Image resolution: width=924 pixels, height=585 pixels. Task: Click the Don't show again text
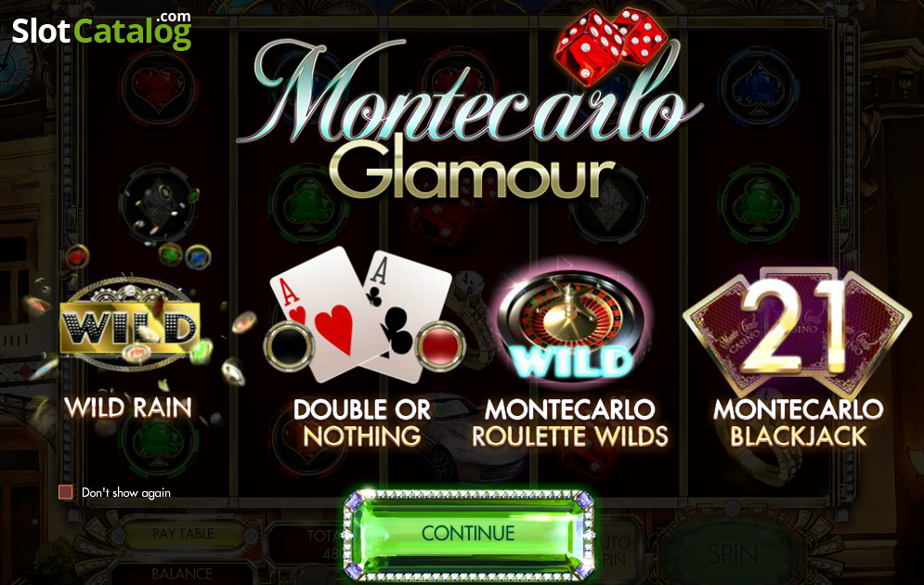click(x=126, y=492)
